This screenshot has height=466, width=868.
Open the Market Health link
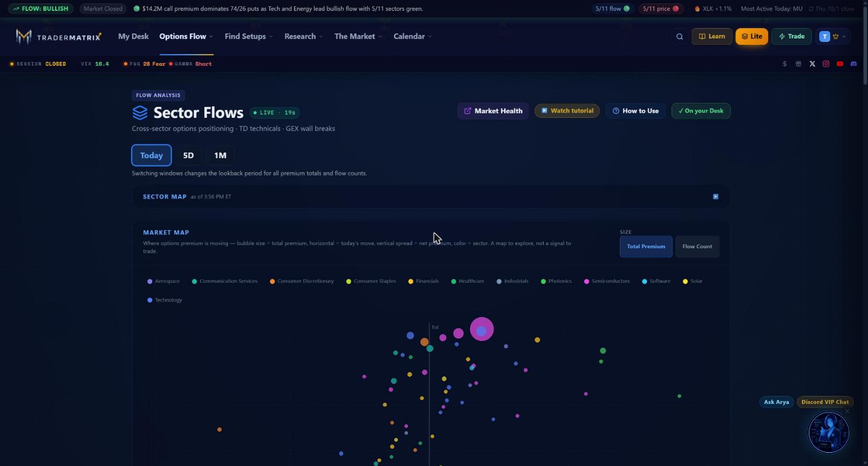[x=493, y=111]
